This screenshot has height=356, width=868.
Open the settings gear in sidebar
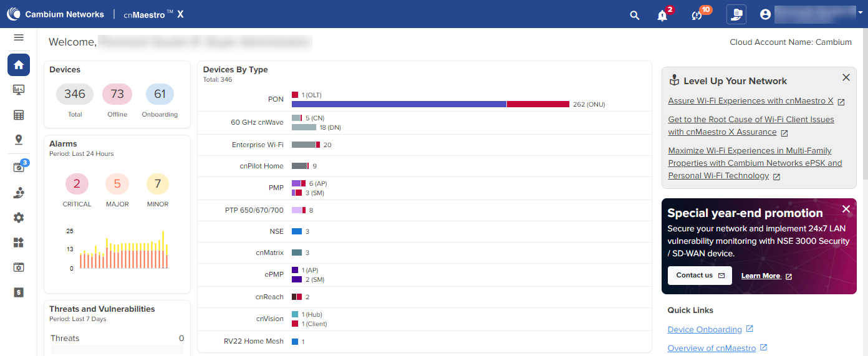pos(19,218)
